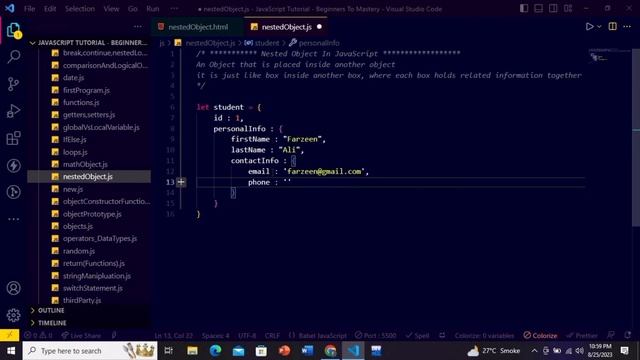
Task: Click nestedObject.js in the breadcrumb
Action: click(x=210, y=43)
